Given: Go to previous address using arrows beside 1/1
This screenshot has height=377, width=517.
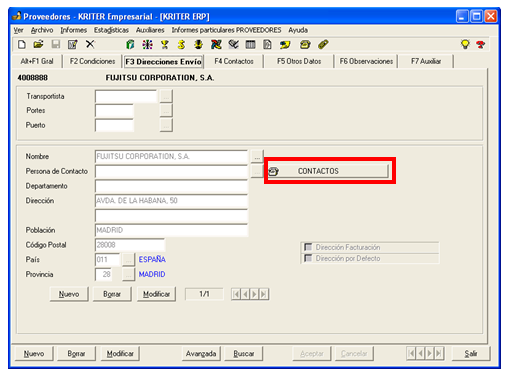Looking at the screenshot, I should [x=245, y=294].
